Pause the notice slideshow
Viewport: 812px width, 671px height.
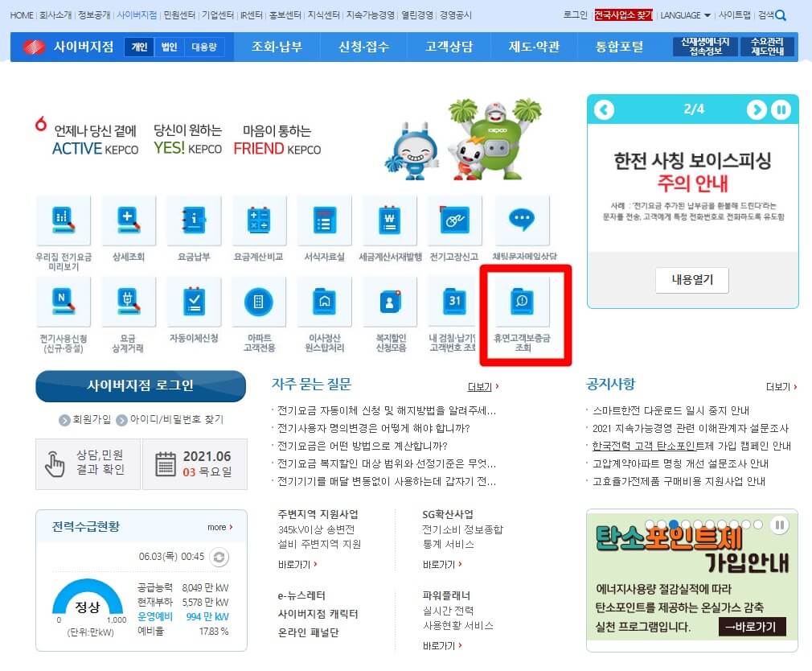pos(781,109)
